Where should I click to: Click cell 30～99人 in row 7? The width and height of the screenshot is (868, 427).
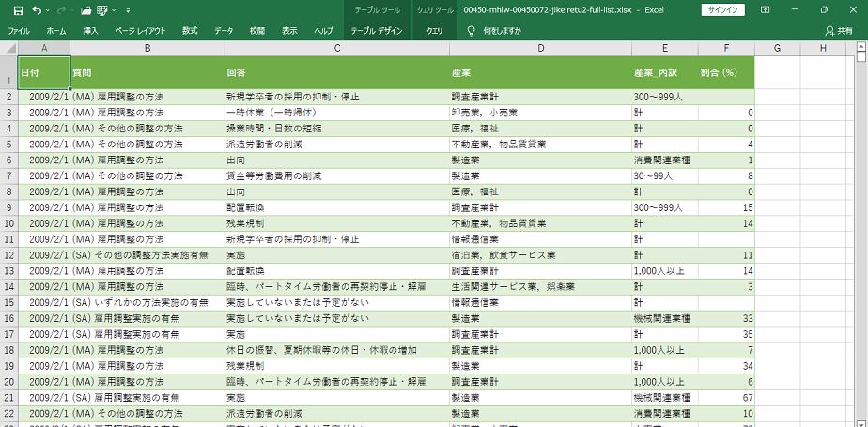665,175
